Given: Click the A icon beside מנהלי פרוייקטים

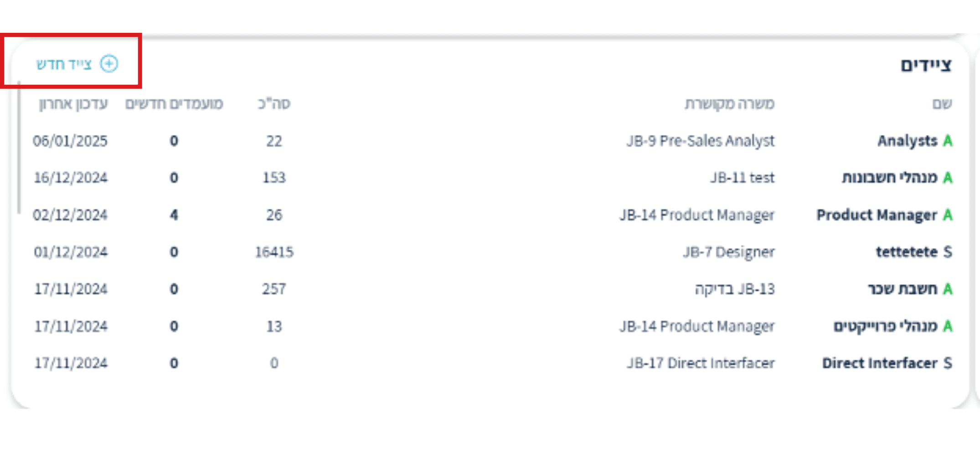Looking at the screenshot, I should [x=948, y=326].
